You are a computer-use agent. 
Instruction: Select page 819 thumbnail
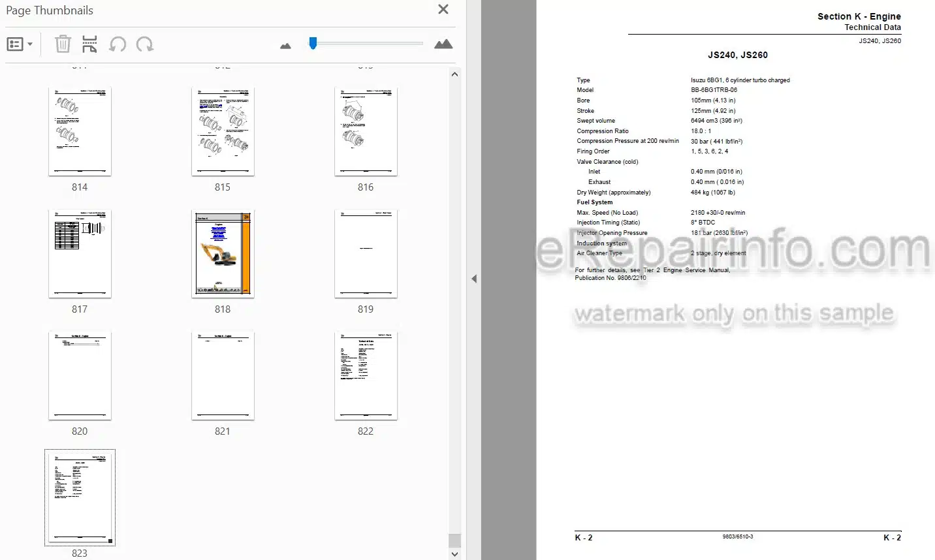pos(366,253)
